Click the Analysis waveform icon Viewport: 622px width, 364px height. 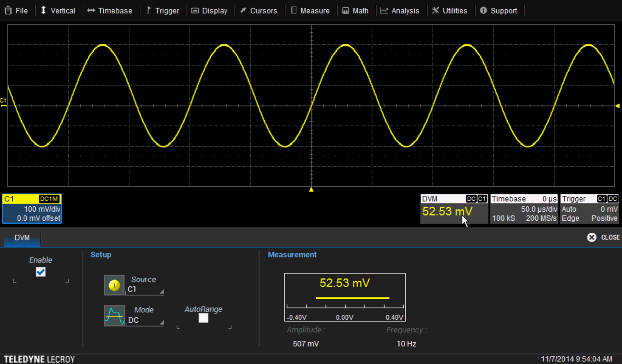[x=384, y=10]
